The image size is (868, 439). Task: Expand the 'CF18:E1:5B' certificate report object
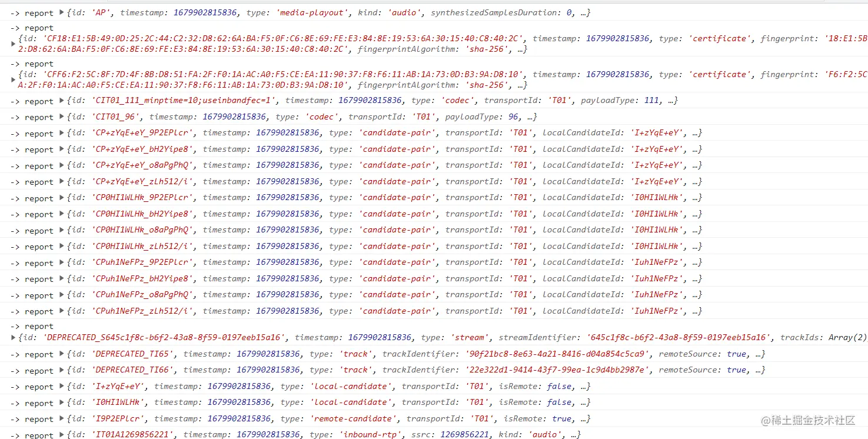[x=14, y=44]
